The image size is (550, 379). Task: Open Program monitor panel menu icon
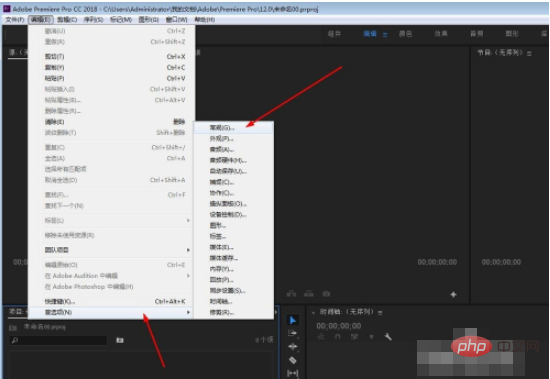[529, 53]
